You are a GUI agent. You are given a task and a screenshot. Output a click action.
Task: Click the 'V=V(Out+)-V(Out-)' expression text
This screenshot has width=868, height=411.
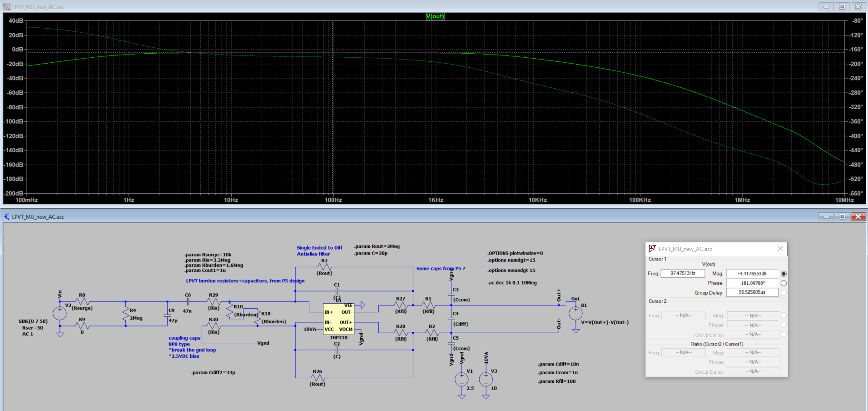pos(605,322)
